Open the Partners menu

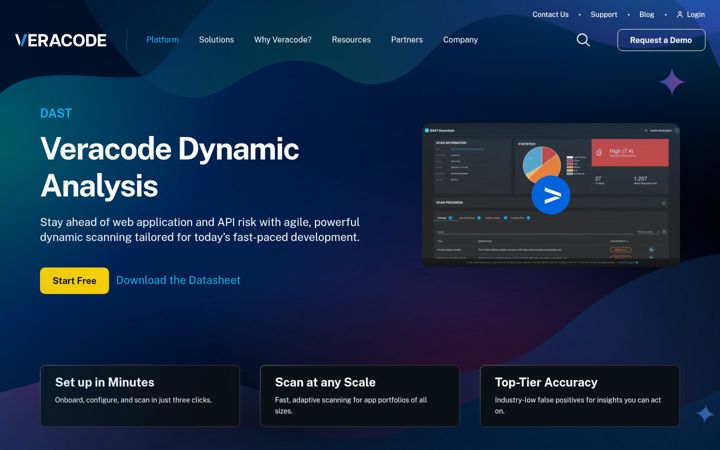click(407, 40)
